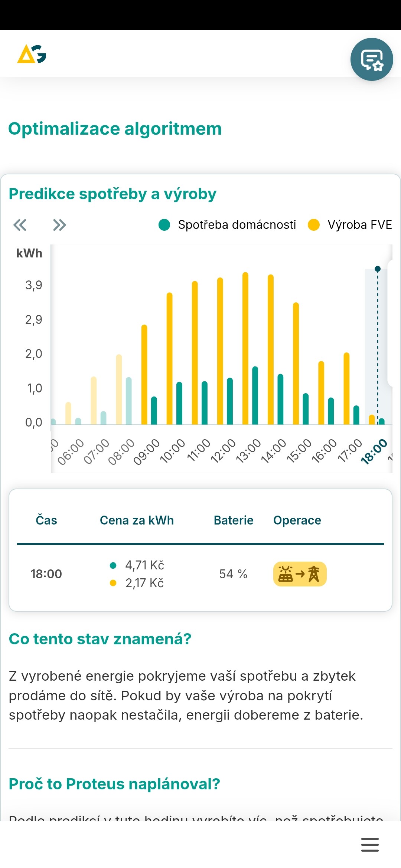Select the 09:00 hour label

146,451
